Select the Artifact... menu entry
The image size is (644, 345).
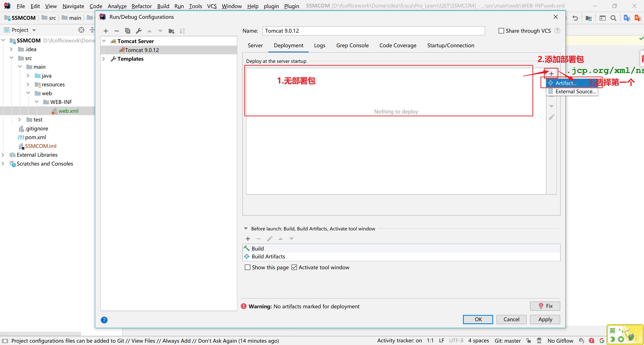point(566,83)
